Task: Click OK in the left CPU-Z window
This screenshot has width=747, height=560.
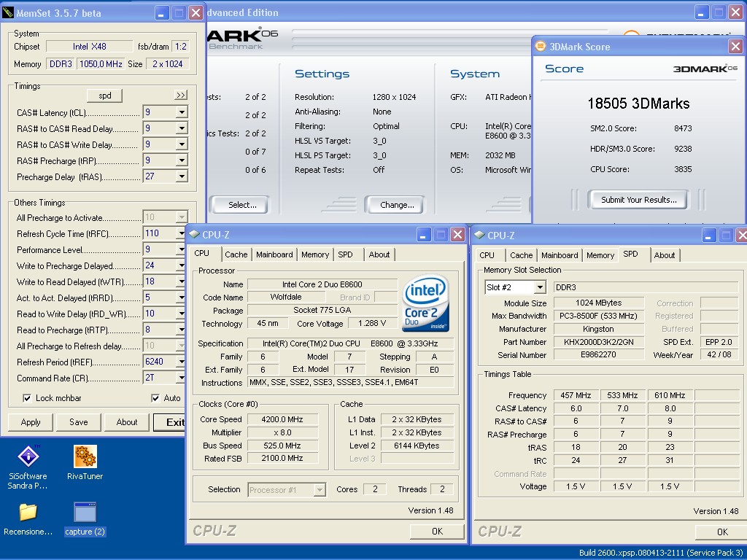Action: pos(437,532)
